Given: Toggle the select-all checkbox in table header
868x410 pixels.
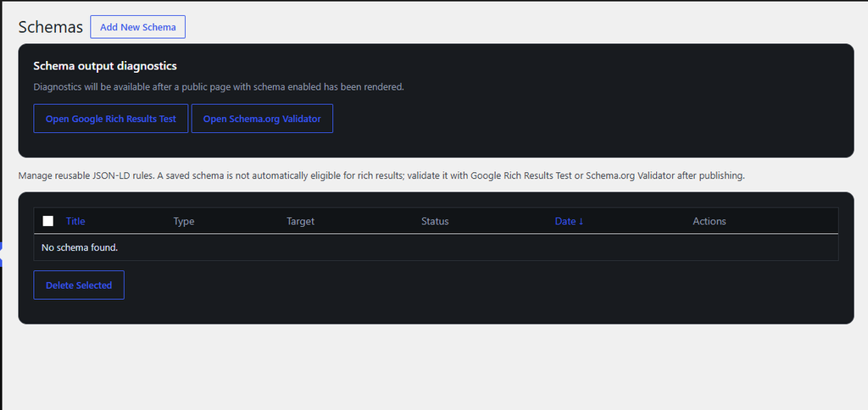Looking at the screenshot, I should point(48,221).
